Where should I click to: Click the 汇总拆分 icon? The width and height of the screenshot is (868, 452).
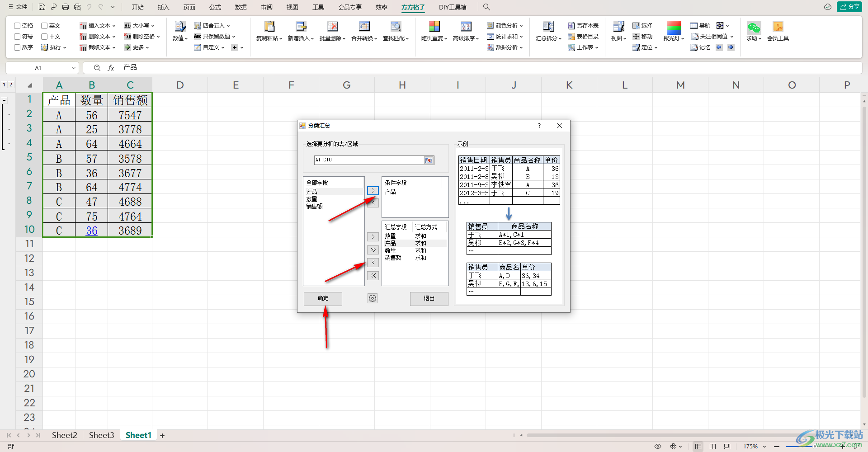pos(548,27)
